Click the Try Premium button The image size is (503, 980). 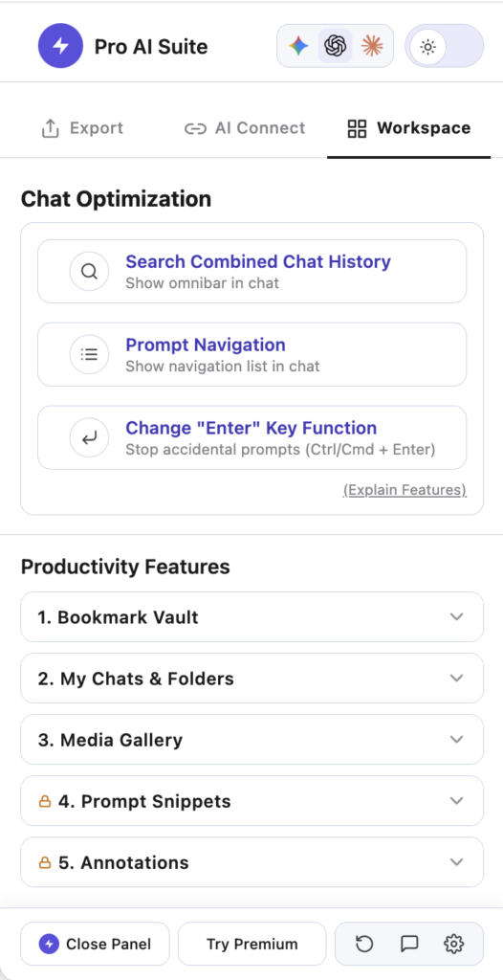251,944
